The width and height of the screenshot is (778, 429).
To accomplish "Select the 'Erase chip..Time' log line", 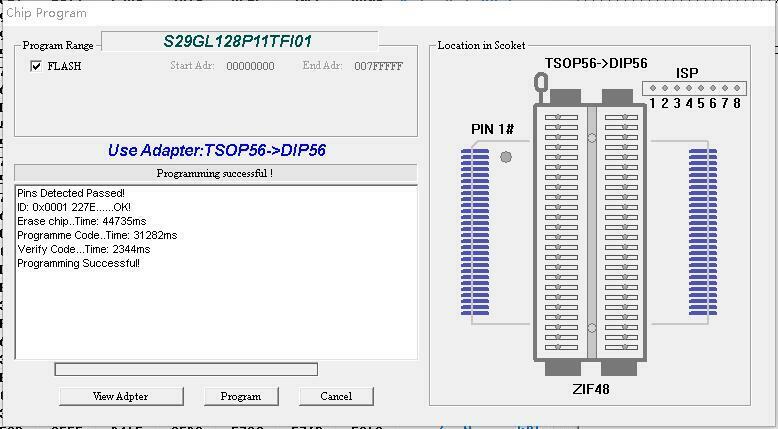I will click(81, 221).
